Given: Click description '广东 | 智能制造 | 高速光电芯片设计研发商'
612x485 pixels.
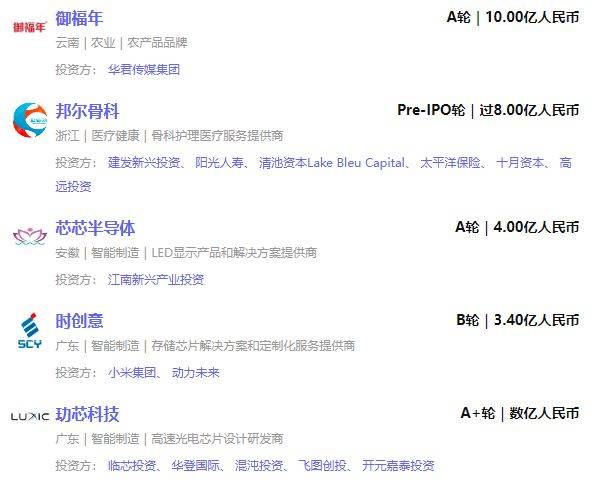Looking at the screenshot, I should click(169, 439).
